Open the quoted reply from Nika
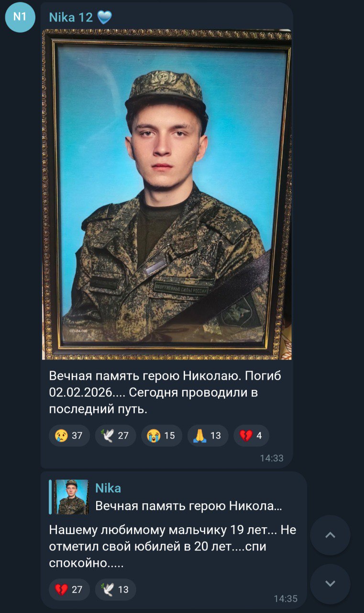Viewport: 364px width, 613px height. point(174,497)
